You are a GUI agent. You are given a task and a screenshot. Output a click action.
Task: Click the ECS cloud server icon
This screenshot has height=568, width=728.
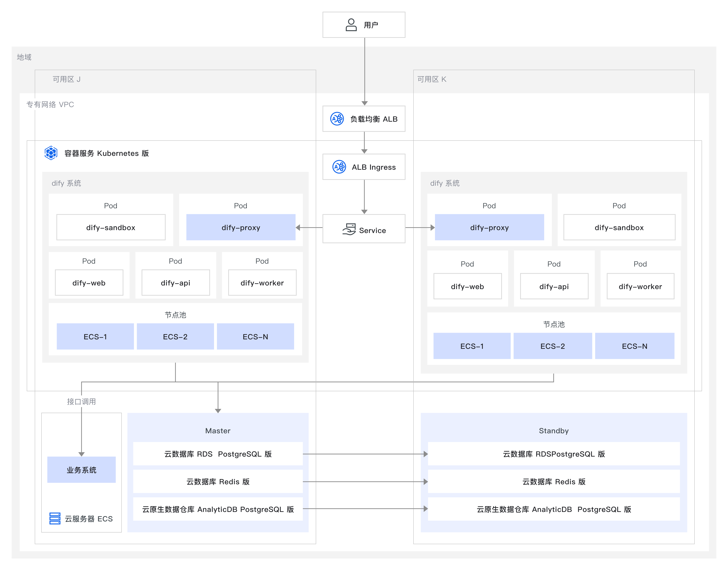point(55,518)
